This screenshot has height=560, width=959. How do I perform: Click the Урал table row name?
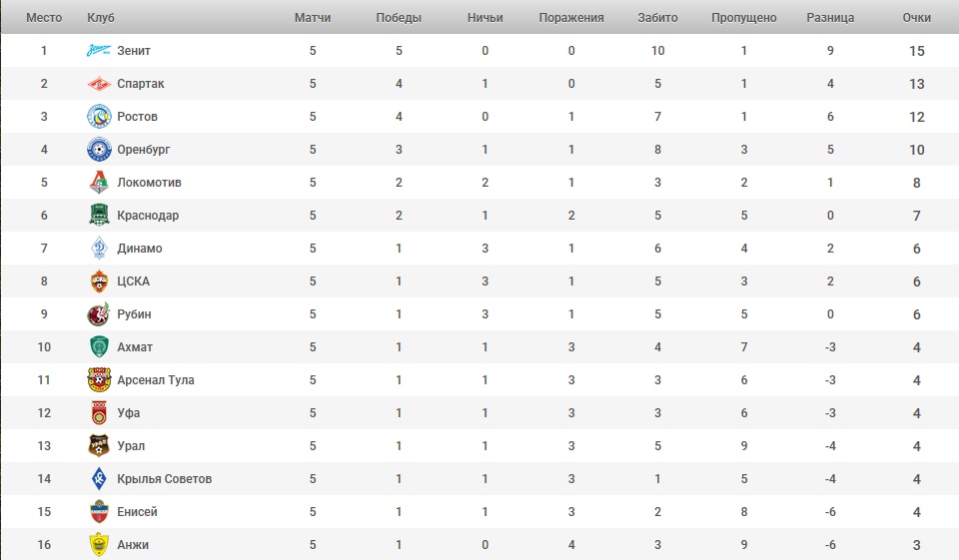pyautogui.click(x=131, y=445)
